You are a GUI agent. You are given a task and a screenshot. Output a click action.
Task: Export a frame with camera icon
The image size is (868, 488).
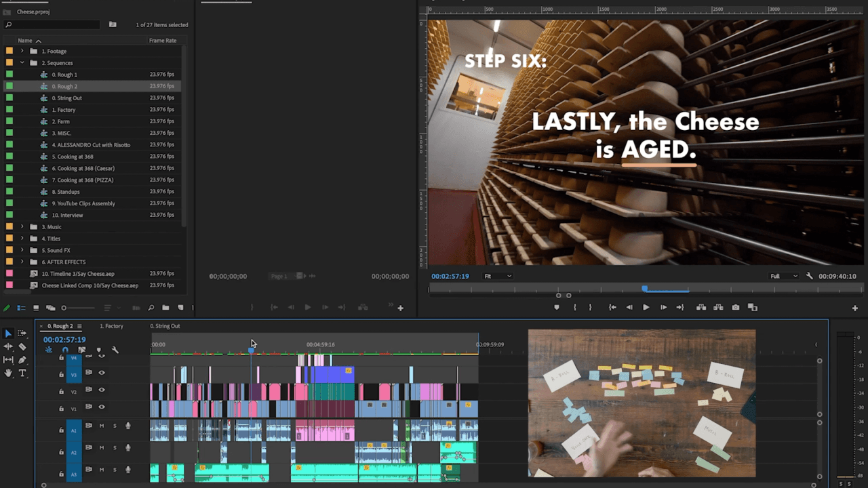click(736, 307)
